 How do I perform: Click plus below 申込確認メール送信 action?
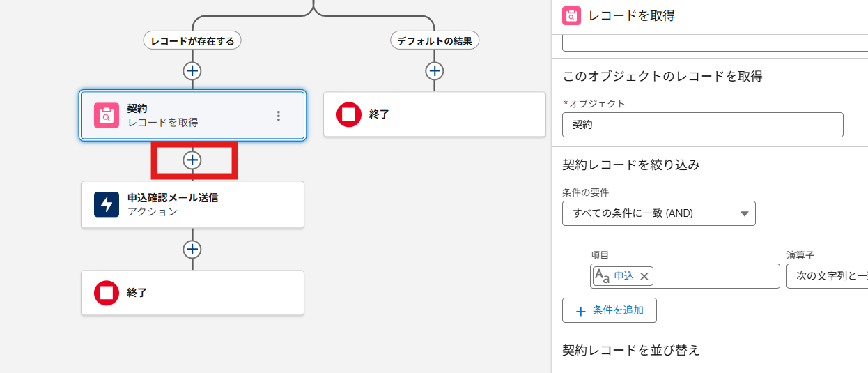[192, 250]
